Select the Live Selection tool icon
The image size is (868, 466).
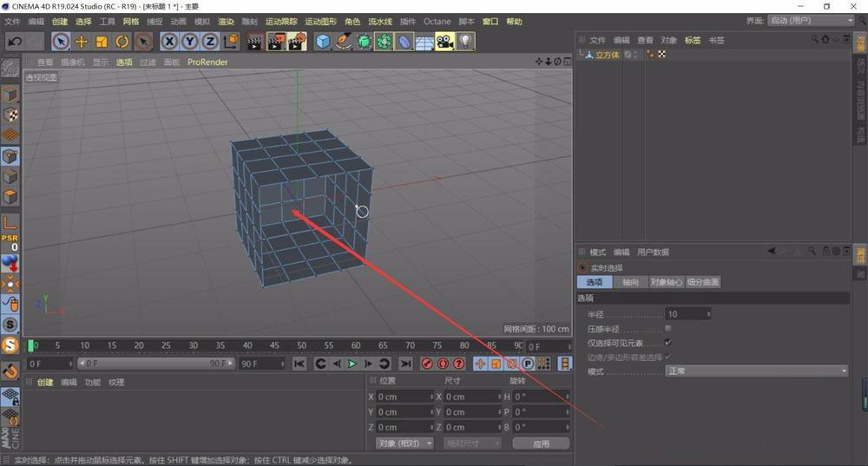pos(61,42)
